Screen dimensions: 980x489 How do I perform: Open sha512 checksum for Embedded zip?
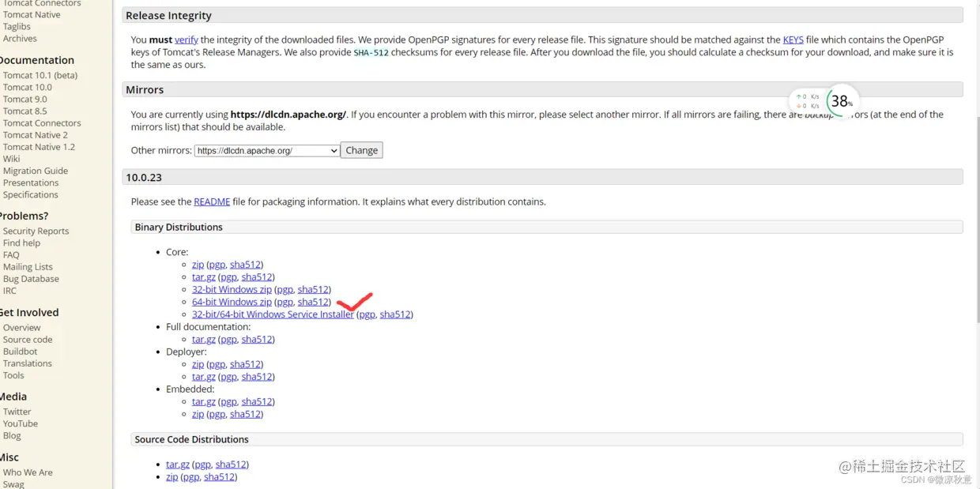[x=245, y=414]
